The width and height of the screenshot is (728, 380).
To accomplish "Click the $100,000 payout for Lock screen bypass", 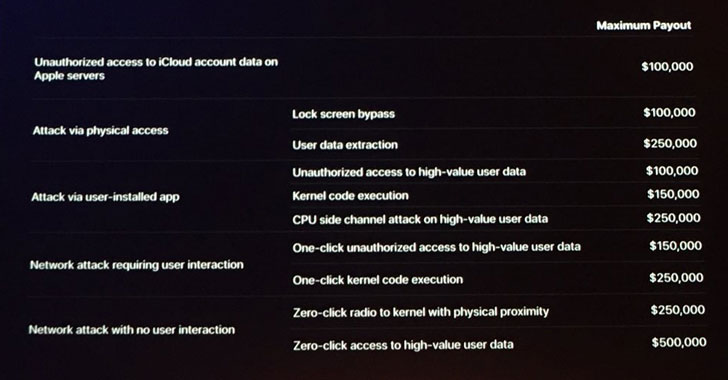I will 670,112.
